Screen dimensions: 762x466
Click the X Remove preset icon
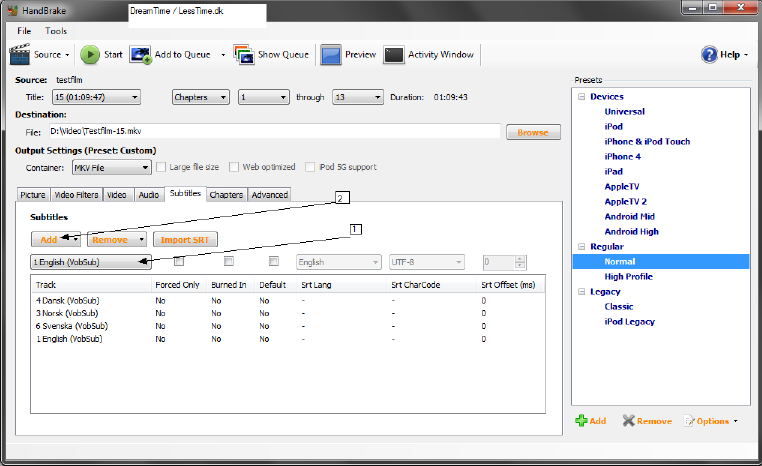(x=628, y=421)
